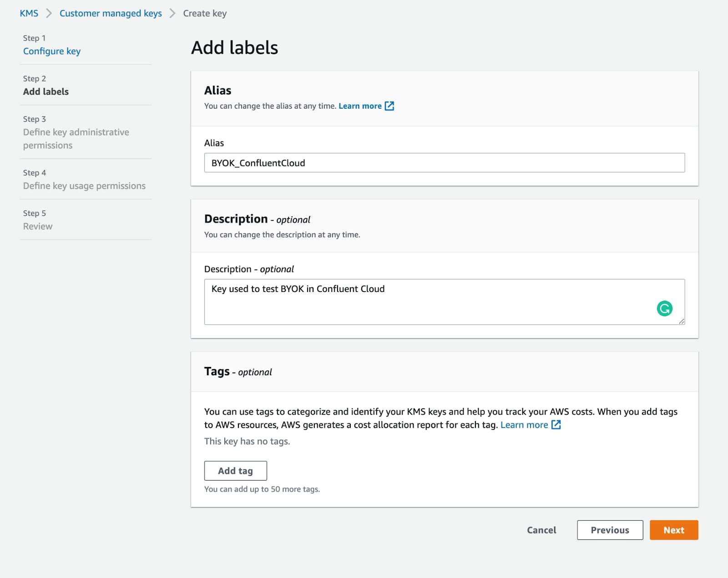The height and width of the screenshot is (578, 728).
Task: Cancel the key creation
Action: pyautogui.click(x=541, y=530)
